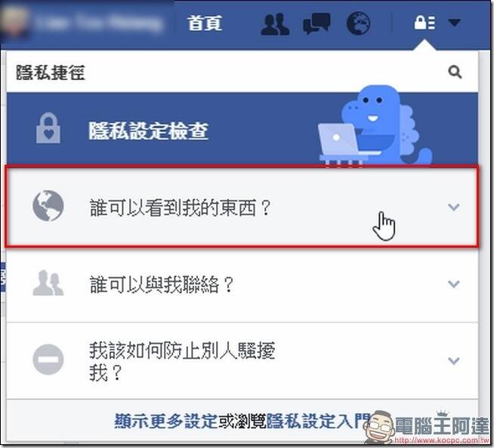This screenshot has height=448, width=494.
Task: Open the messages chat bubbles icon
Action: (316, 23)
